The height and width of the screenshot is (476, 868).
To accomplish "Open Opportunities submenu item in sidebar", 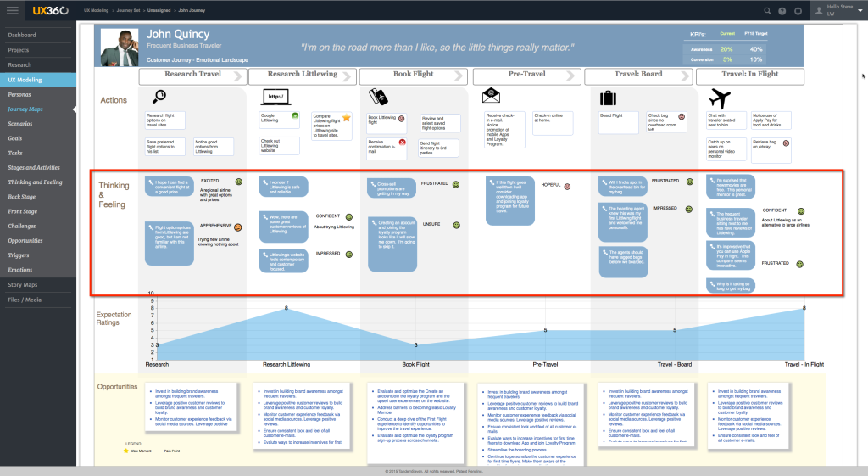I will (25, 240).
